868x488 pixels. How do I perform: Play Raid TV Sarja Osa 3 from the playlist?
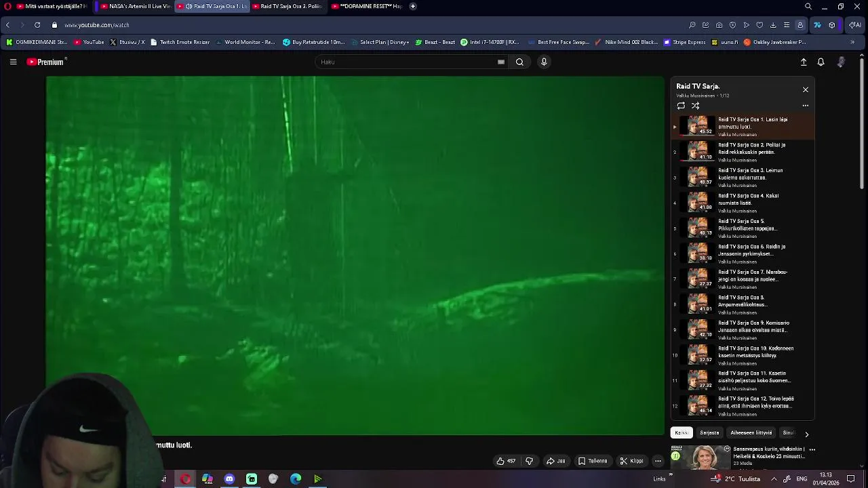pyautogui.click(x=743, y=178)
